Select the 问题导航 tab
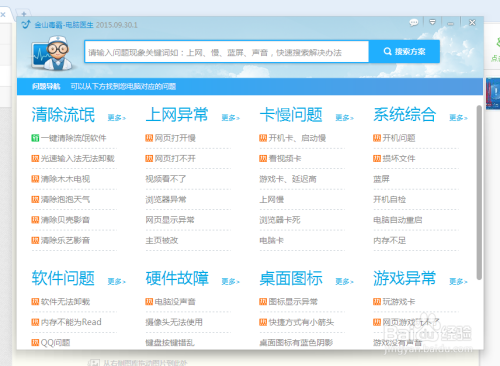500x366 pixels. 46,87
